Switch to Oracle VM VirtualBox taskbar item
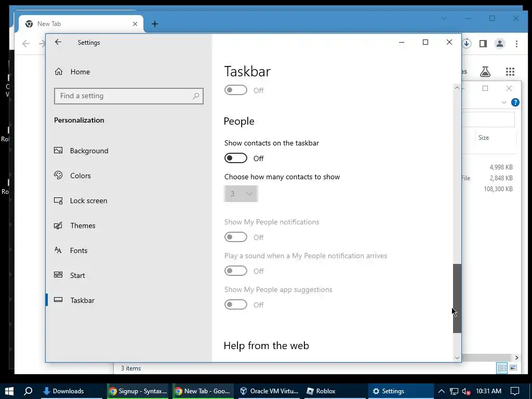The width and height of the screenshot is (532, 399). (x=270, y=391)
